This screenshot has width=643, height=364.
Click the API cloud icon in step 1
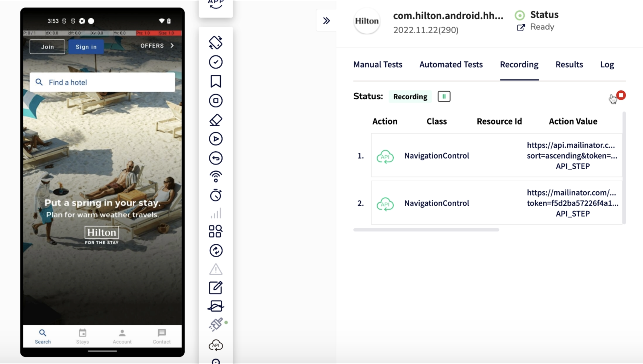(385, 157)
